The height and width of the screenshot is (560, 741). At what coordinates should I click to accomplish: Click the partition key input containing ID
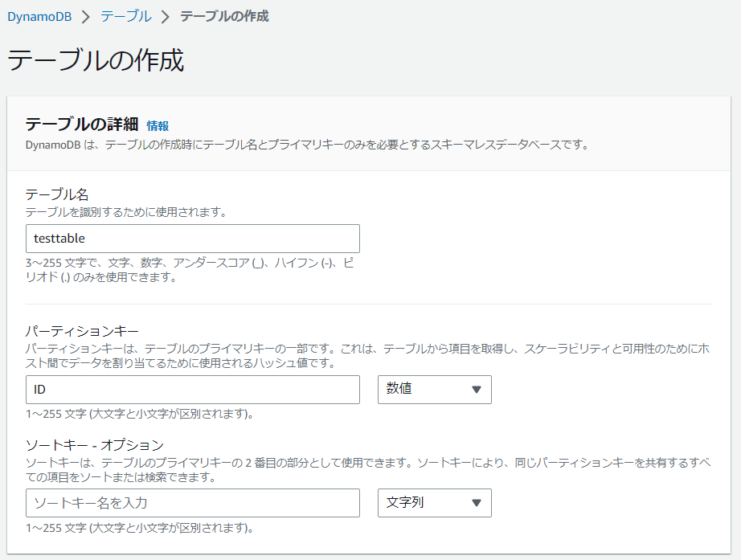(x=191, y=390)
